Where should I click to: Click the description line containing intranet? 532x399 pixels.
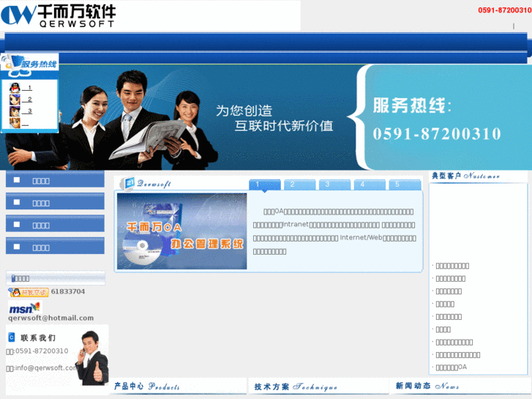(334, 225)
